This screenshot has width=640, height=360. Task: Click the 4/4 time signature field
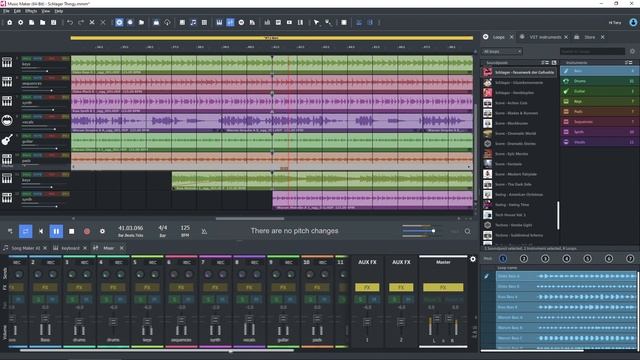[162, 228]
